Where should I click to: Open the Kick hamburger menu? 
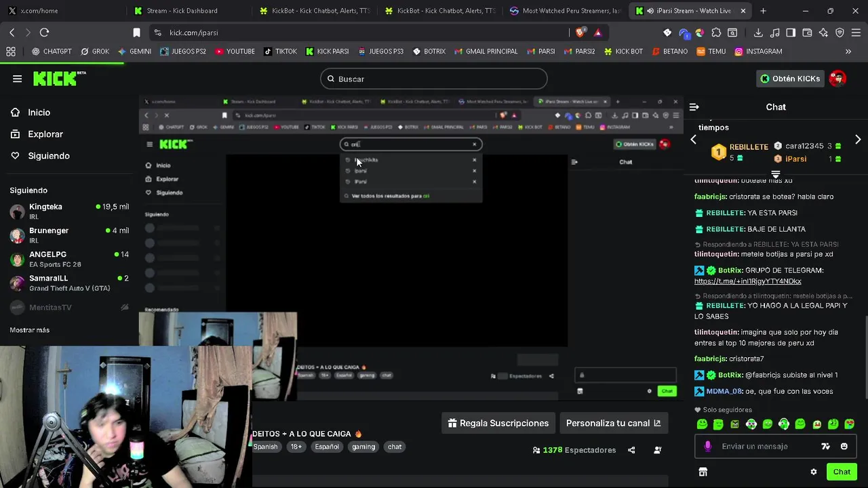[x=18, y=79]
